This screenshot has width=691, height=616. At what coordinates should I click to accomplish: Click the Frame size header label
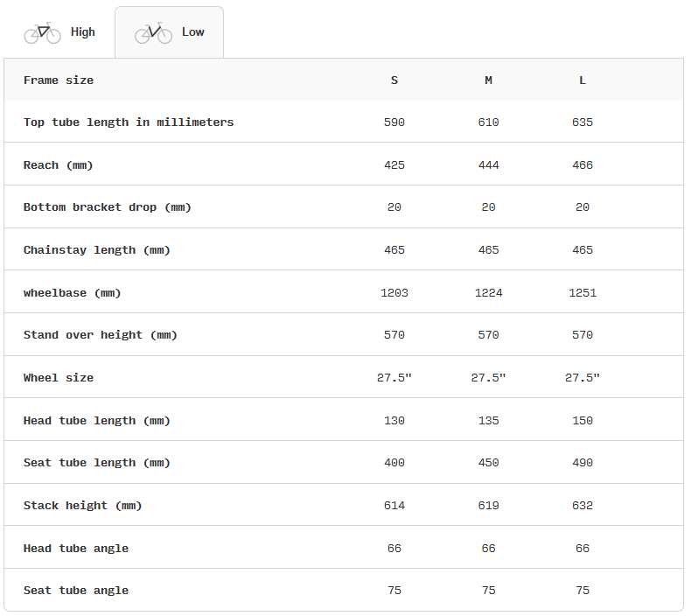59,80
